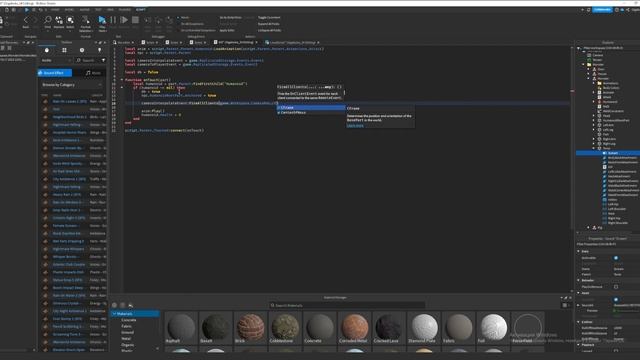Collapse the function fold arrow in the editor gutter
640x360 pixels.
[122, 80]
